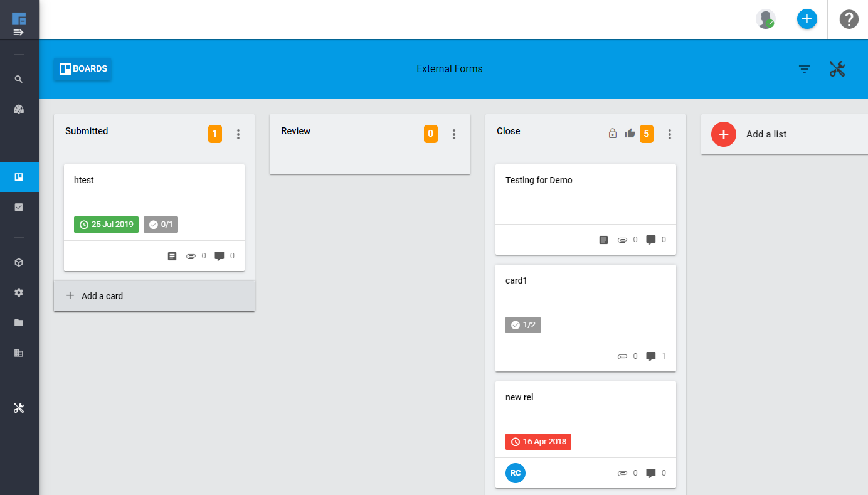This screenshot has height=495, width=868.
Task: Open the Submitted list options menu
Action: [x=238, y=134]
